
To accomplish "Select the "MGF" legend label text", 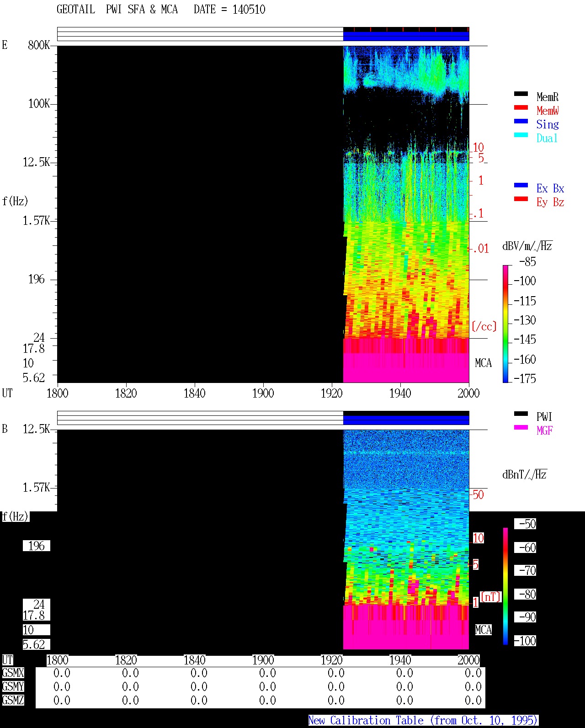I will pyautogui.click(x=545, y=430).
